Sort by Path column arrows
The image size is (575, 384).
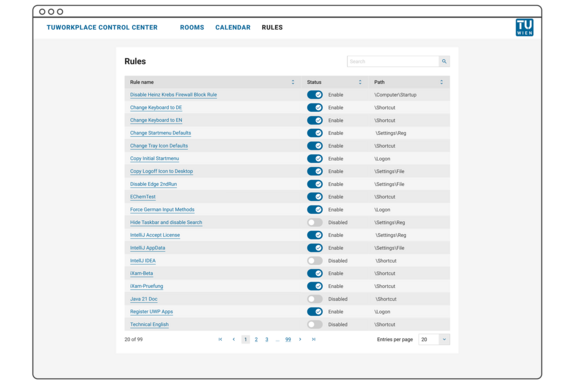(x=441, y=82)
